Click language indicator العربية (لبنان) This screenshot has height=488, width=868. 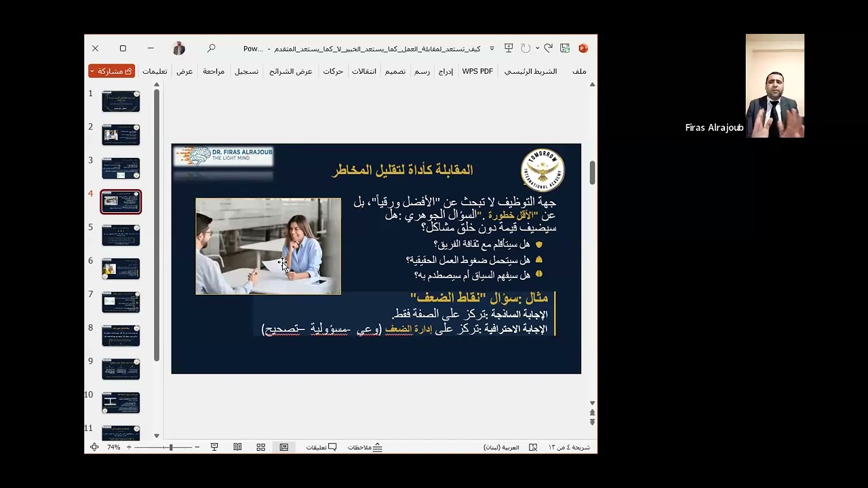coord(501,447)
